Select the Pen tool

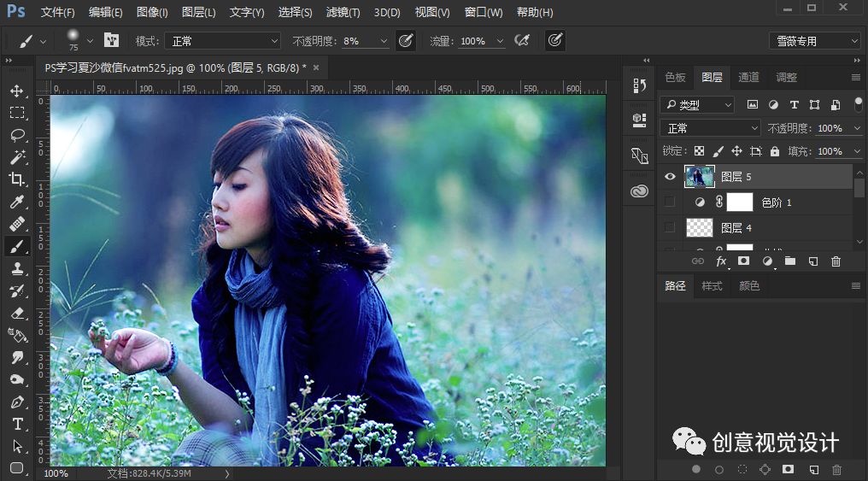point(16,402)
